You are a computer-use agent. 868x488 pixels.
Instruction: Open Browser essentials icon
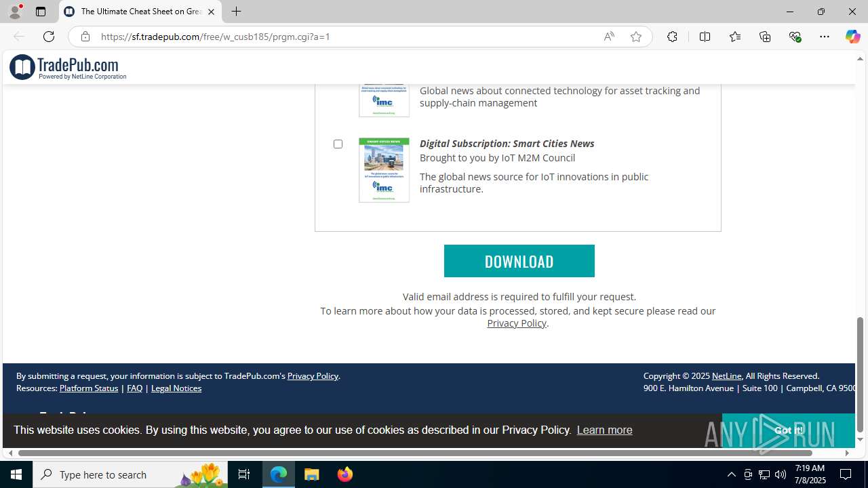tap(795, 37)
